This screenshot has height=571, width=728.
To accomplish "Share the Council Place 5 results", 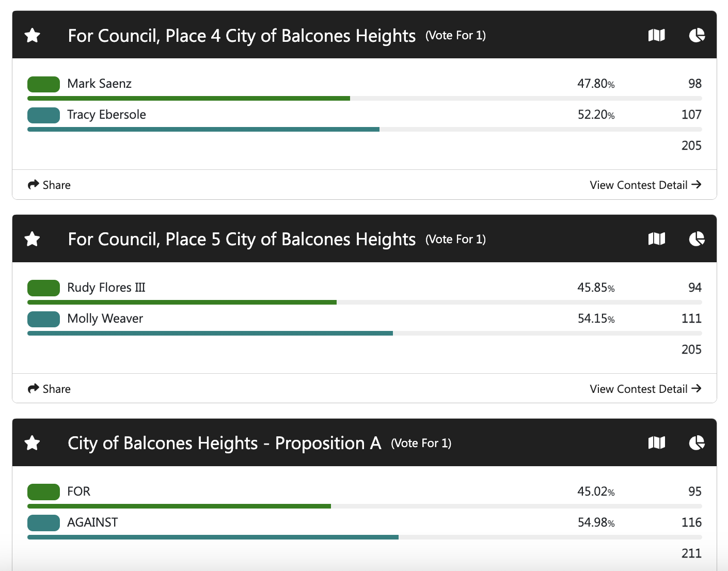I will point(49,389).
